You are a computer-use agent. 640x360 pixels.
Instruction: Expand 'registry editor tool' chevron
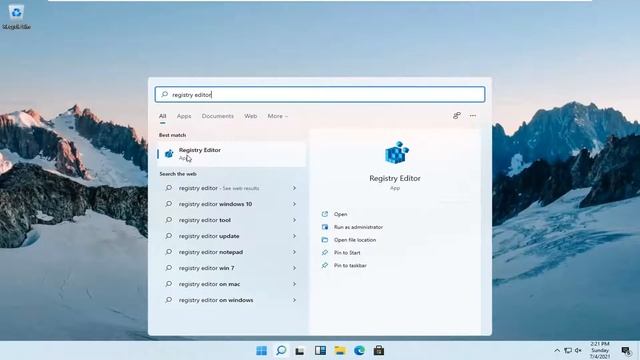tap(294, 220)
